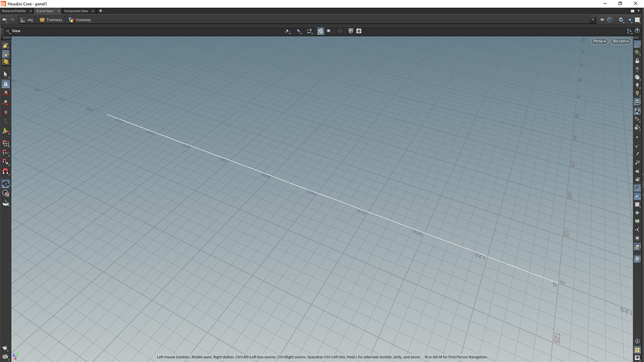
Task: Toggle grid snapping magnet icon
Action: (x=6, y=143)
